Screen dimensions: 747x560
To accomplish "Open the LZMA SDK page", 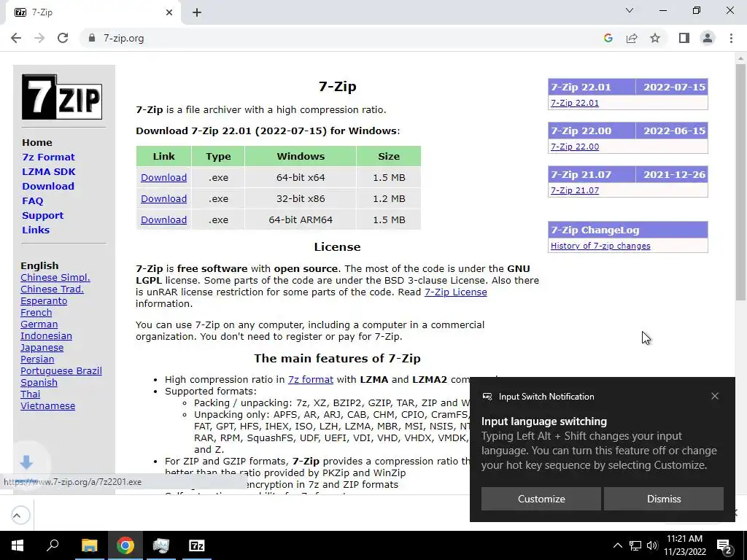I will tap(49, 171).
